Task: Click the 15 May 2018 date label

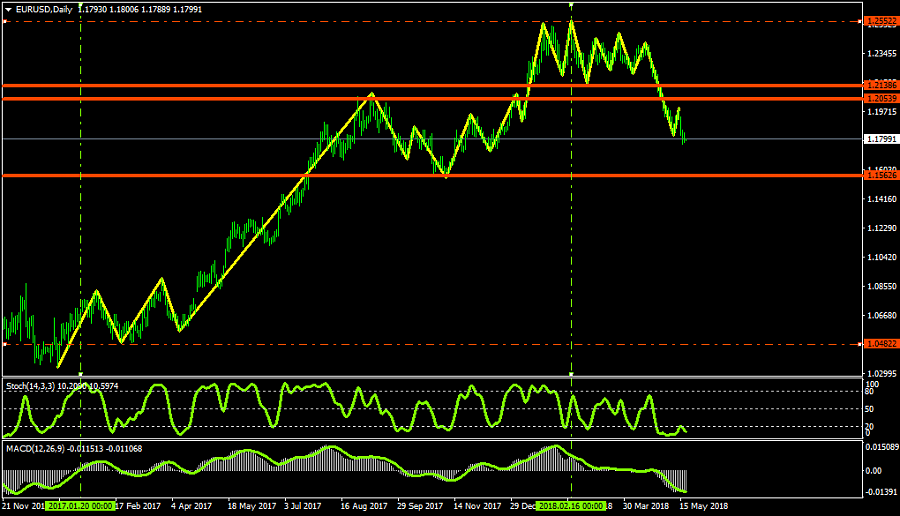Action: tap(704, 506)
